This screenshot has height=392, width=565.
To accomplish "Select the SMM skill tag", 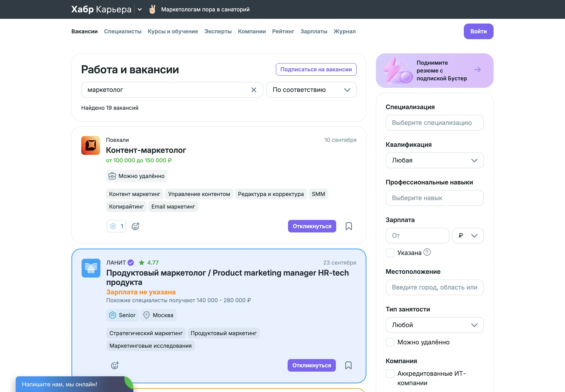I will click(318, 194).
